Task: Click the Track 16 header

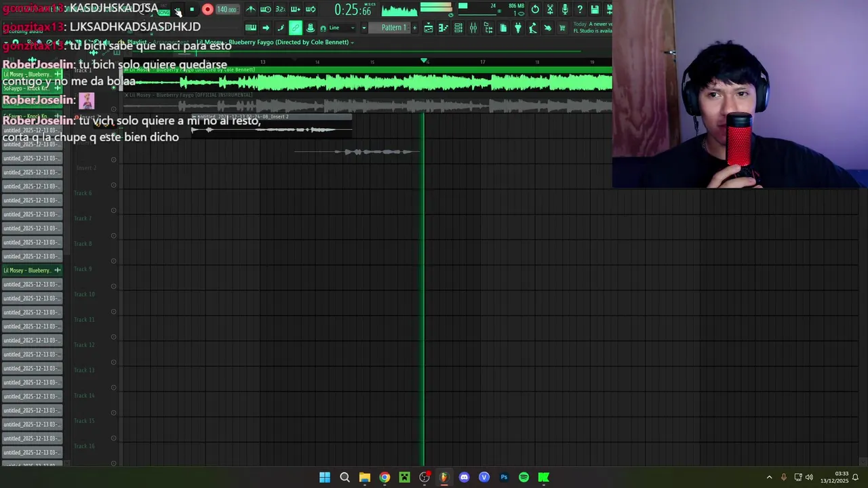Action: [x=84, y=446]
